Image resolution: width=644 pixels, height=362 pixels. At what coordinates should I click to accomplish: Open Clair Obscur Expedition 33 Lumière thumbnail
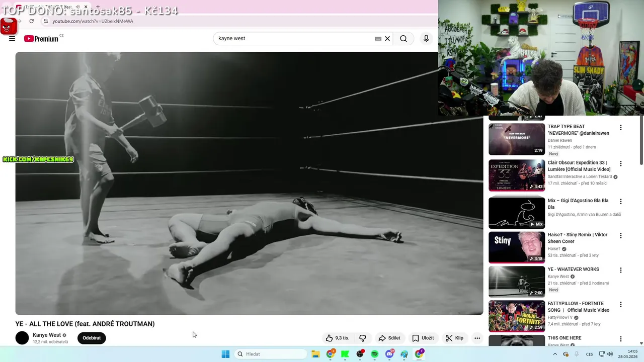pyautogui.click(x=517, y=175)
